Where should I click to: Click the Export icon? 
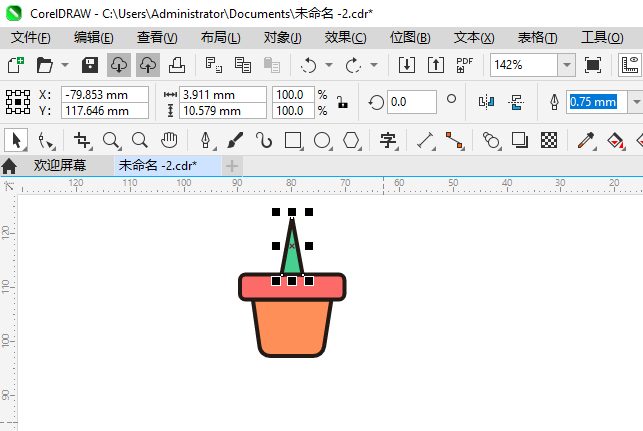point(436,65)
